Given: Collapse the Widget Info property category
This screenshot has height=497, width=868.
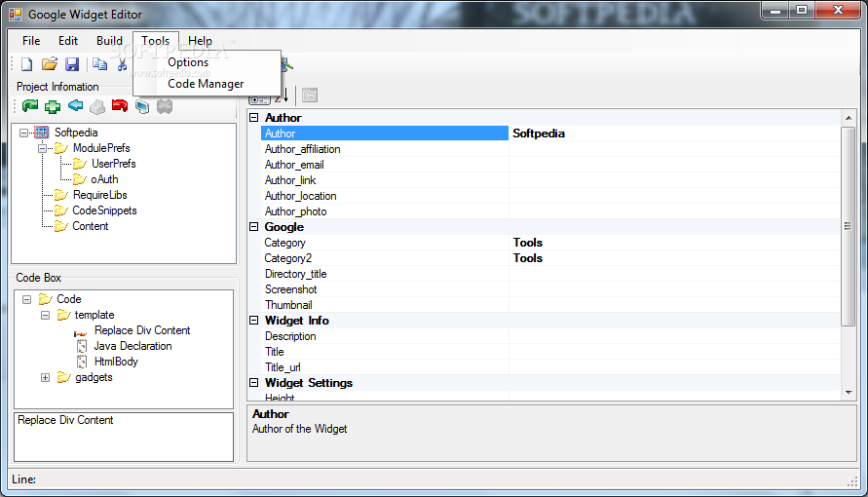Looking at the screenshot, I should 253,321.
